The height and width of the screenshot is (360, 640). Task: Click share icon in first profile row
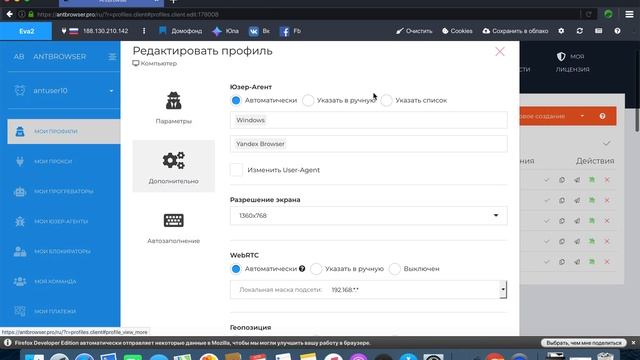(x=577, y=180)
